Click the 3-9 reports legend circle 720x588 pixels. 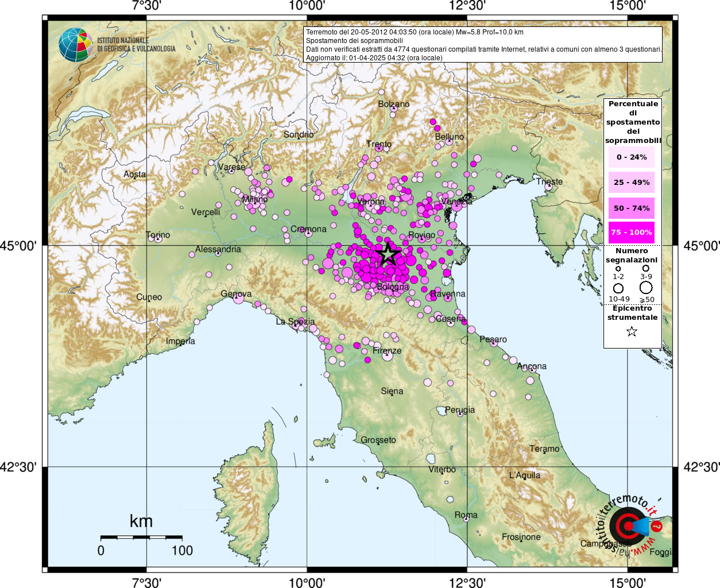(646, 268)
